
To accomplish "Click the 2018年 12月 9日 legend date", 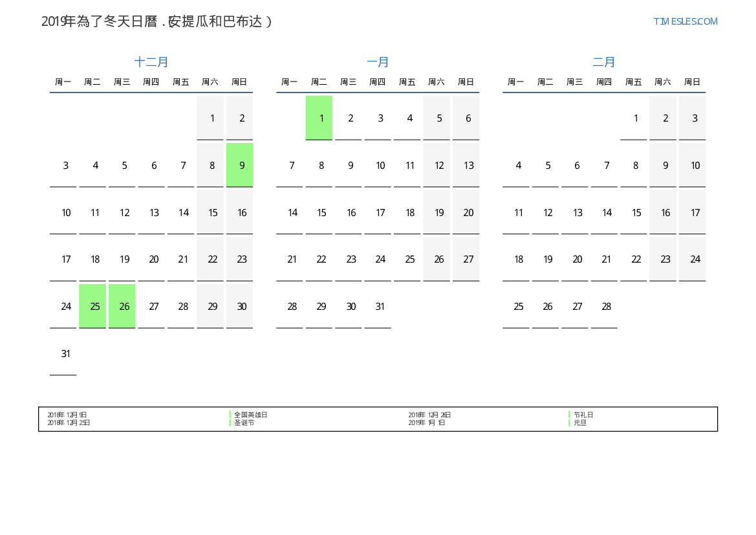I will pyautogui.click(x=67, y=415).
